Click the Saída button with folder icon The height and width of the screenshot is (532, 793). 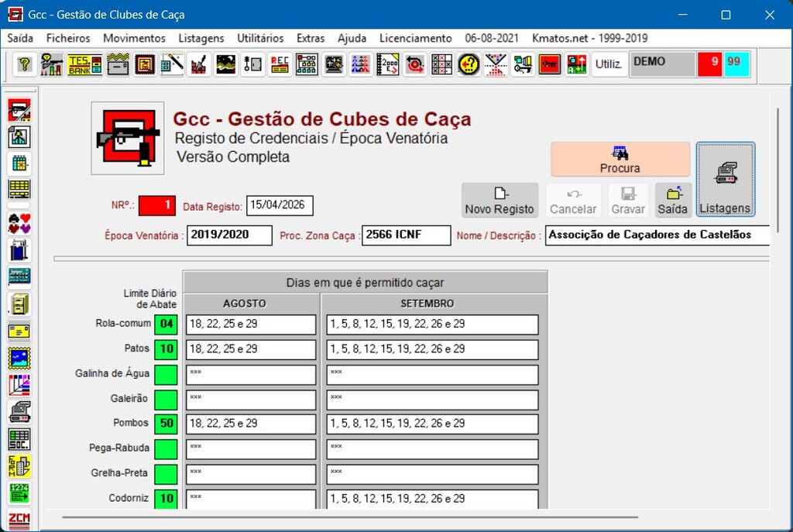tap(673, 201)
